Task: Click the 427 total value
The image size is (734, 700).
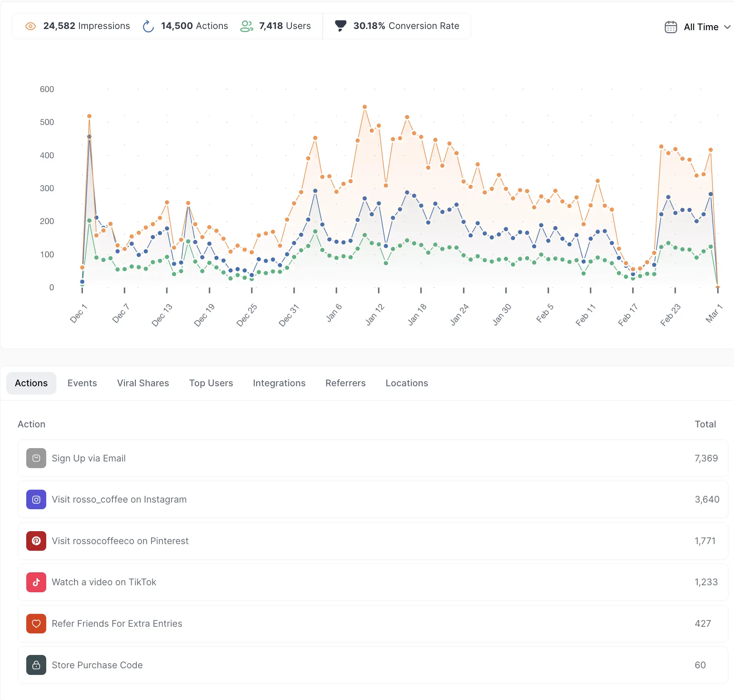Action: click(x=703, y=624)
